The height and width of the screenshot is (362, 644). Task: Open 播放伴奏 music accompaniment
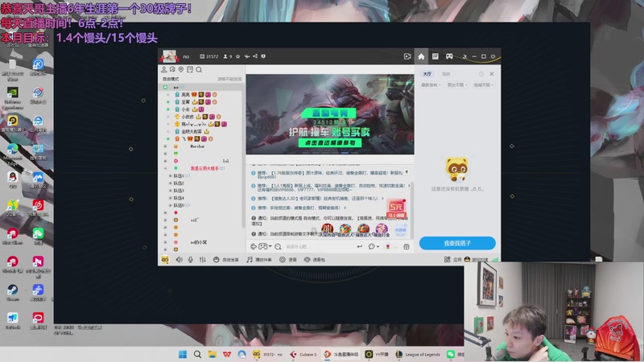(x=259, y=259)
